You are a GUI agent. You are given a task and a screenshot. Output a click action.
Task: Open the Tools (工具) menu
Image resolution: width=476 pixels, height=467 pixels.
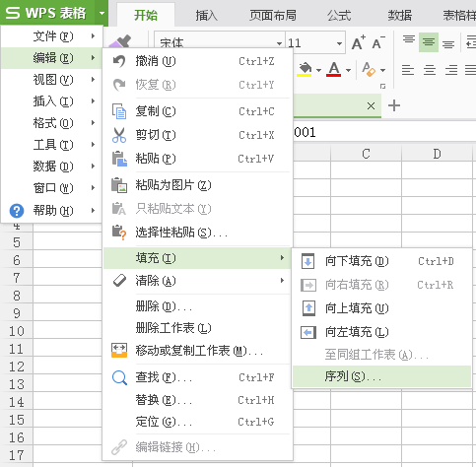point(51,145)
